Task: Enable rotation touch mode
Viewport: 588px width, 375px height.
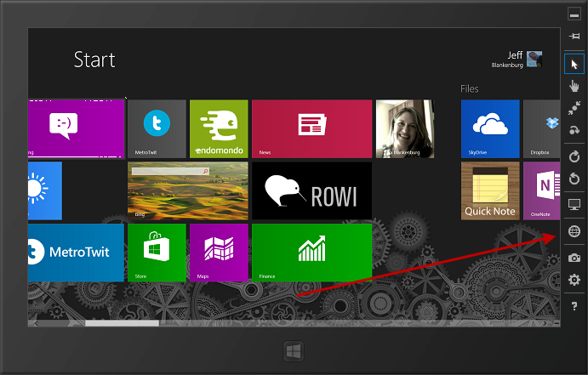Action: click(x=574, y=130)
